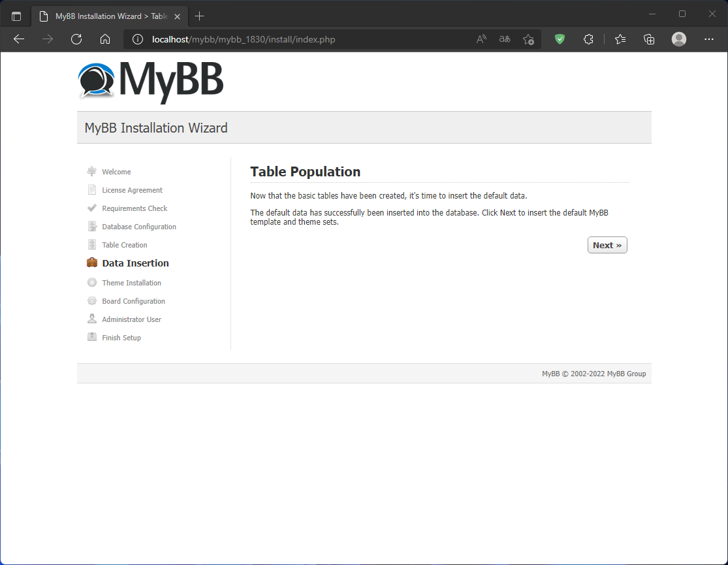Viewport: 728px width, 565px height.
Task: Open the Collections icon
Action: [x=649, y=39]
